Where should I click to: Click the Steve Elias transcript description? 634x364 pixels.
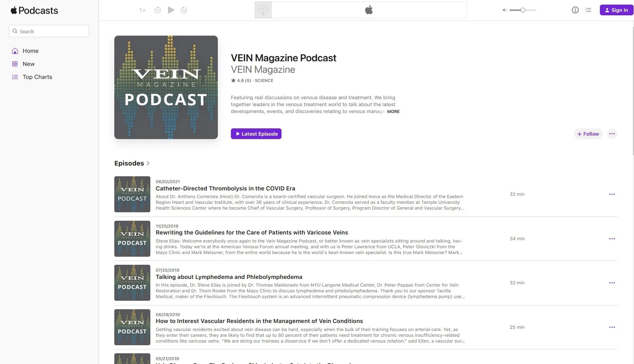pyautogui.click(x=310, y=247)
